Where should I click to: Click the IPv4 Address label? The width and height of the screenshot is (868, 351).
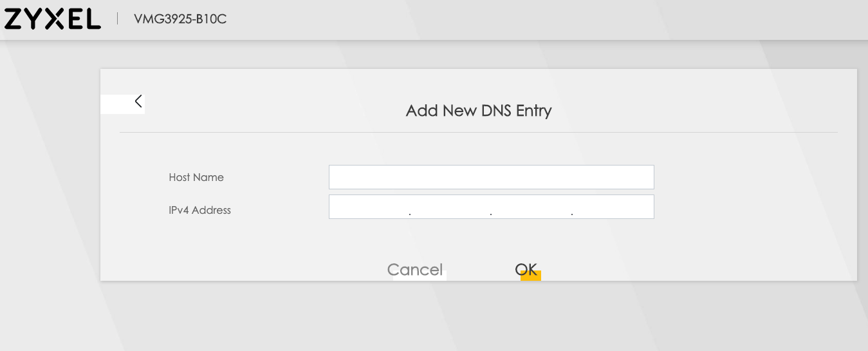[199, 210]
